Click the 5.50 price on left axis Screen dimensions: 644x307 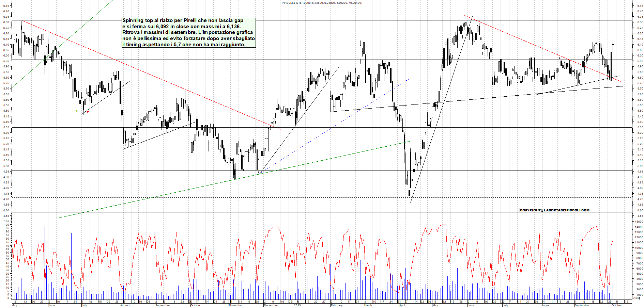[x=6, y=111]
